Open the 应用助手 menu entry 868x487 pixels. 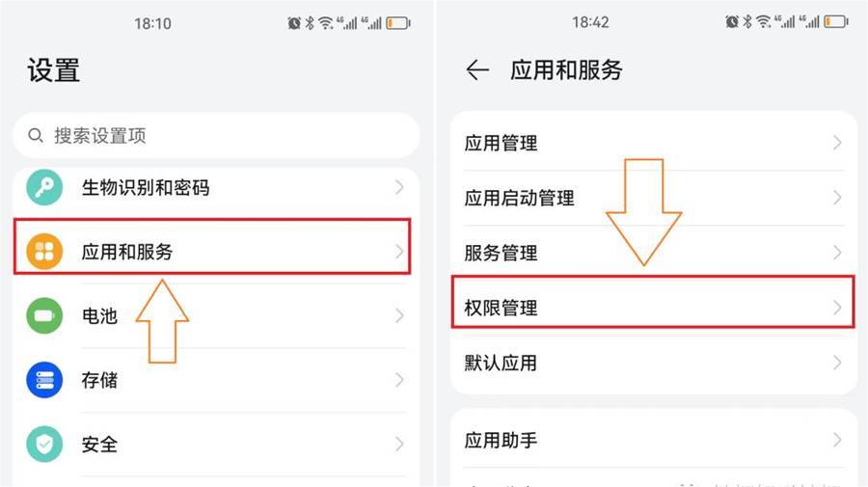coord(654,440)
